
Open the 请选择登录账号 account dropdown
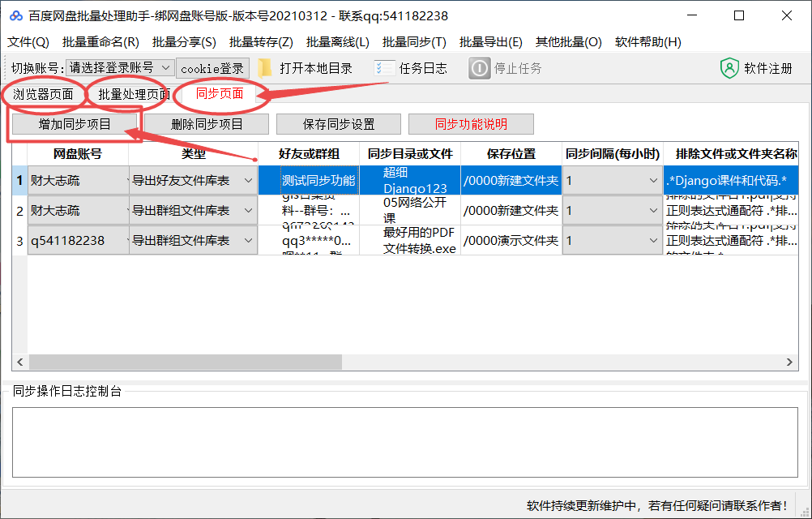coord(120,68)
